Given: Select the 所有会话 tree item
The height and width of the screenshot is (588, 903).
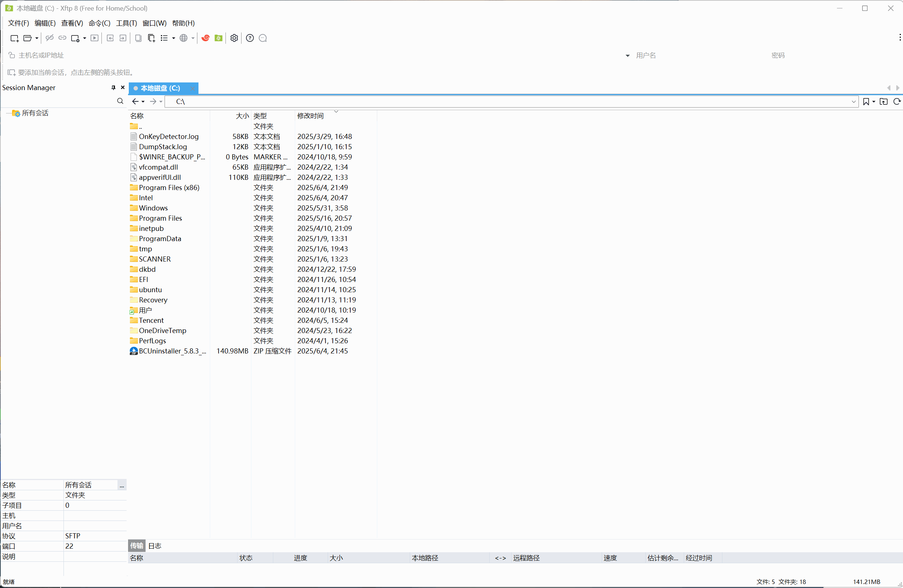Looking at the screenshot, I should (x=35, y=113).
